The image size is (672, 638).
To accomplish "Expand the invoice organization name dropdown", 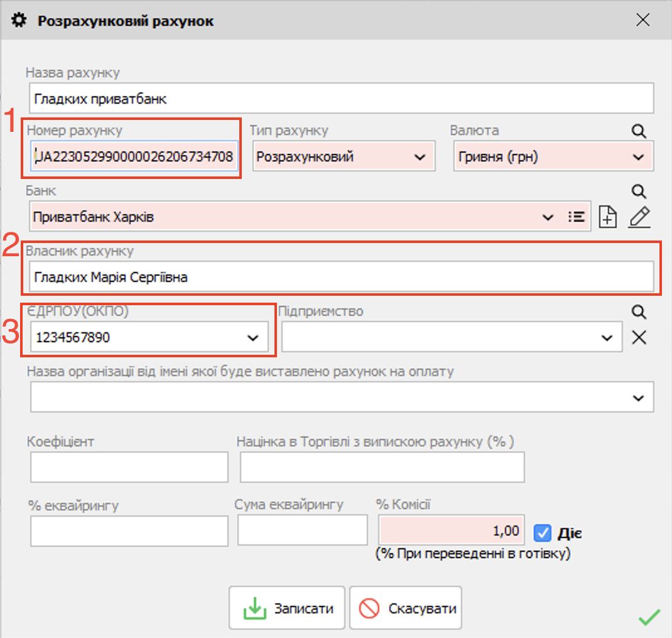I will pyautogui.click(x=638, y=398).
